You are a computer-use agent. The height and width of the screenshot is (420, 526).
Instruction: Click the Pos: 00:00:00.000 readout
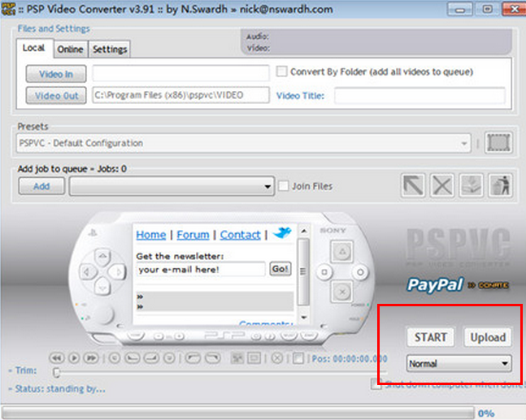coord(350,358)
